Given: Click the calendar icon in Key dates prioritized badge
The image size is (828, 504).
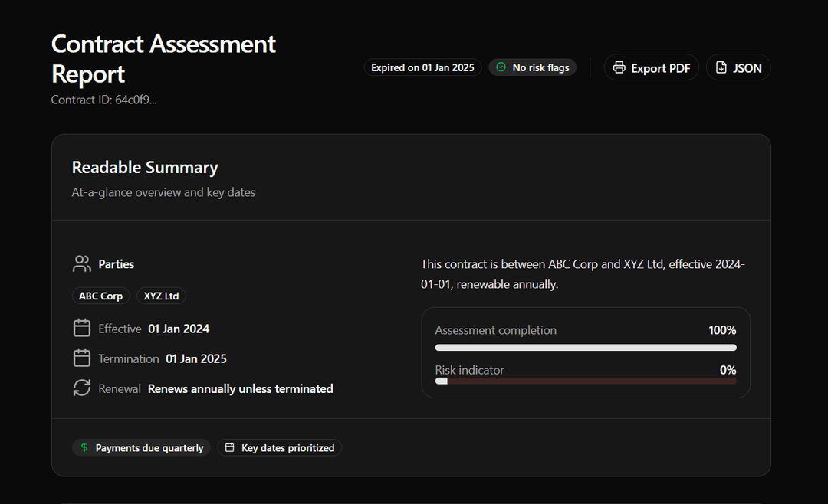Looking at the screenshot, I should point(230,447).
